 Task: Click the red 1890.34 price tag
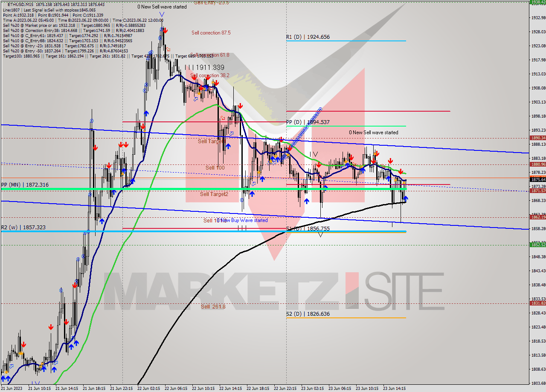coord(537,138)
